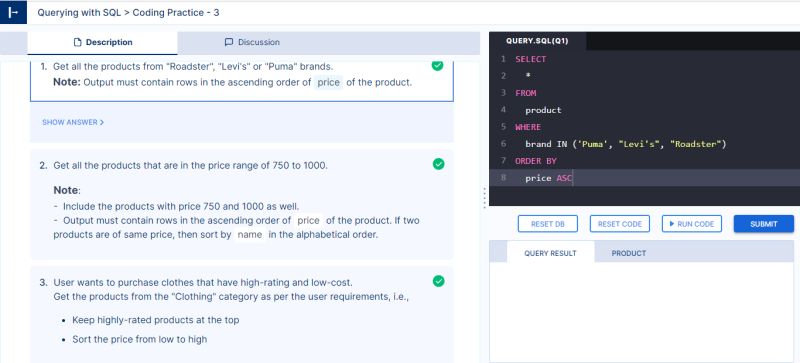
Task: Click question 1 green checkmark icon
Action: tap(437, 65)
